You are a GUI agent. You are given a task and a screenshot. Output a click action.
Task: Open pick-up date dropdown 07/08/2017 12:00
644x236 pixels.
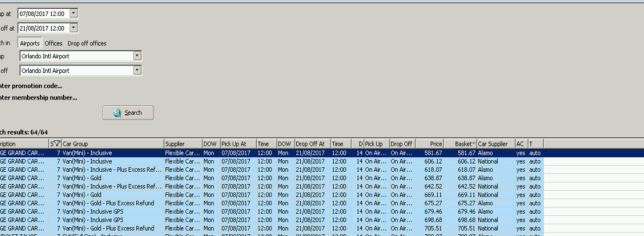pyautogui.click(x=73, y=14)
